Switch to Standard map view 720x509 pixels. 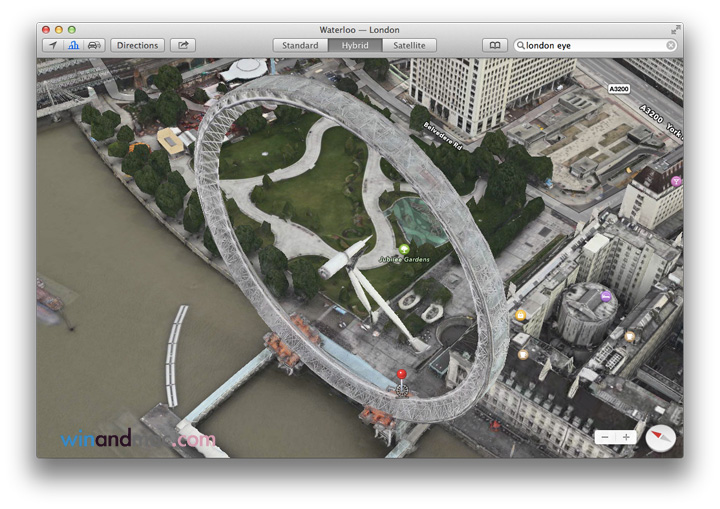click(x=300, y=45)
